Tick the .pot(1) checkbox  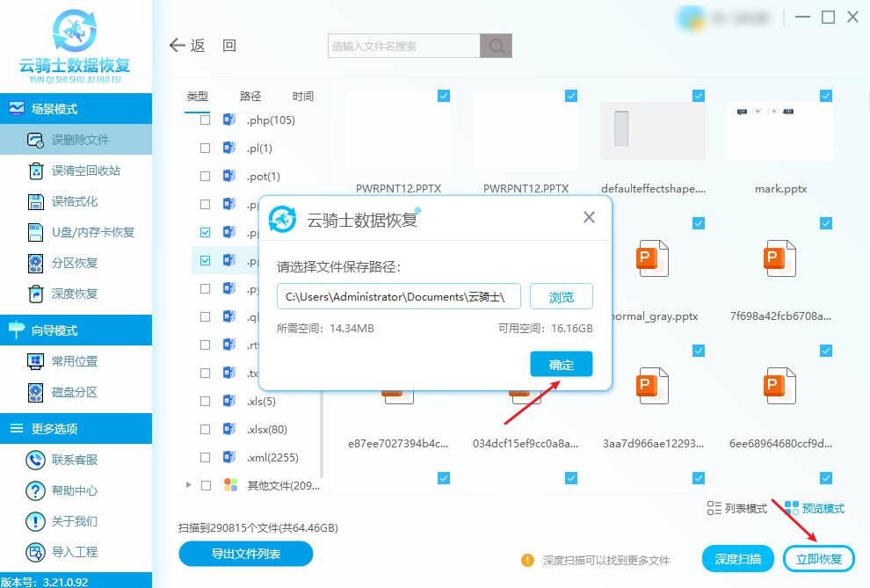pyautogui.click(x=206, y=177)
